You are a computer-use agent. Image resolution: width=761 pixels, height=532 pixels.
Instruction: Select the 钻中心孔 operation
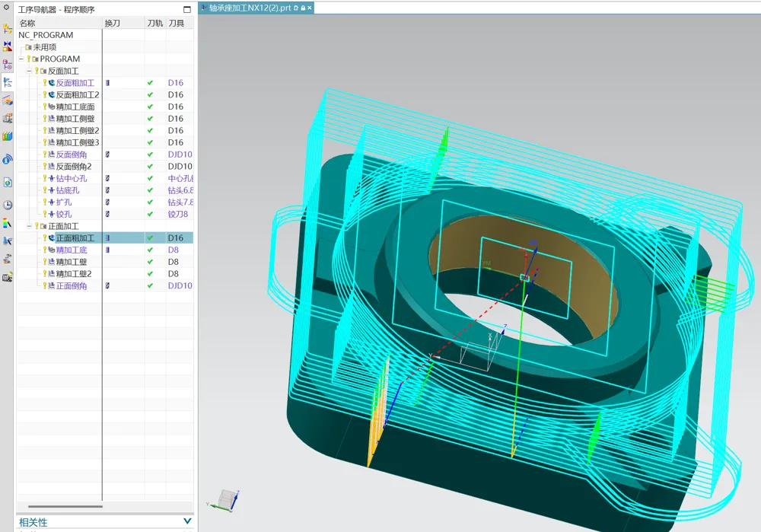click(x=72, y=178)
